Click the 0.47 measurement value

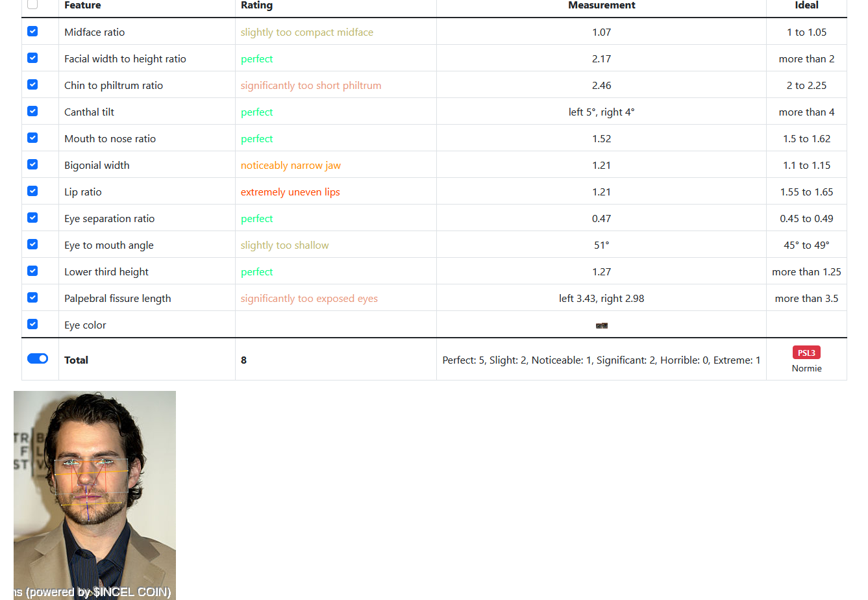click(x=602, y=218)
